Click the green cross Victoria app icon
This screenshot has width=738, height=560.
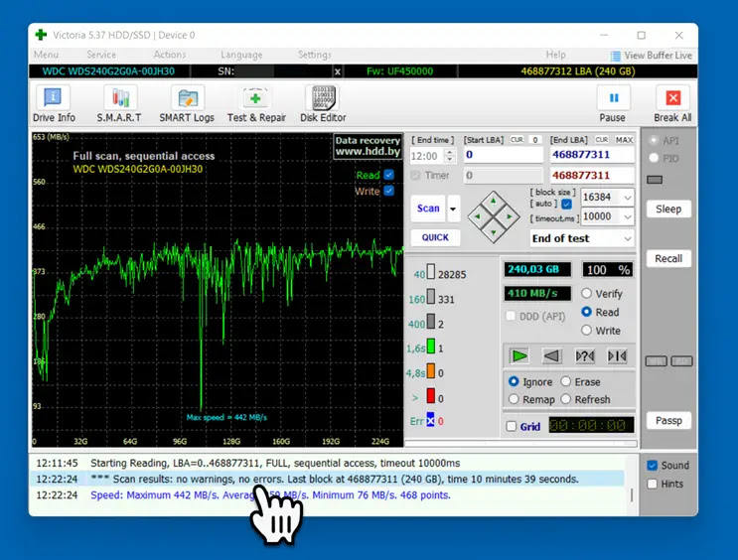tap(41, 35)
